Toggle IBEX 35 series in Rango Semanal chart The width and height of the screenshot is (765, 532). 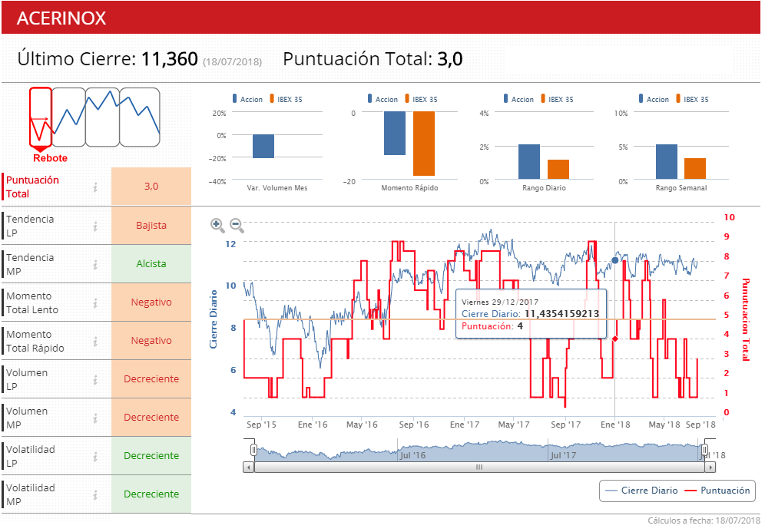coord(692,99)
